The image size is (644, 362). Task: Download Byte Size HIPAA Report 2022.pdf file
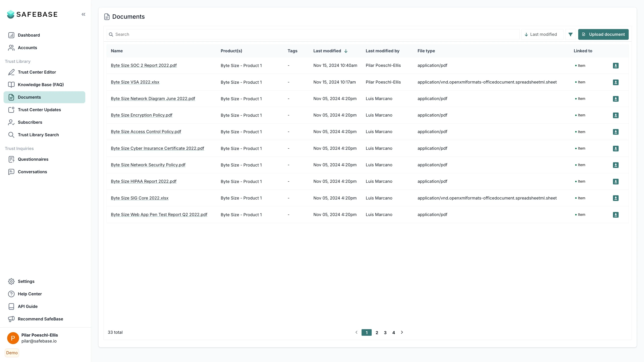pyautogui.click(x=616, y=182)
